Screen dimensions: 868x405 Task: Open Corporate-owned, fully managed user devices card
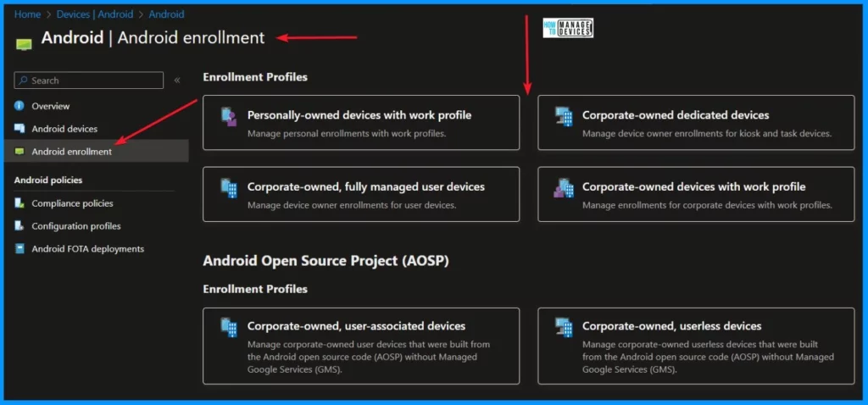click(x=361, y=194)
